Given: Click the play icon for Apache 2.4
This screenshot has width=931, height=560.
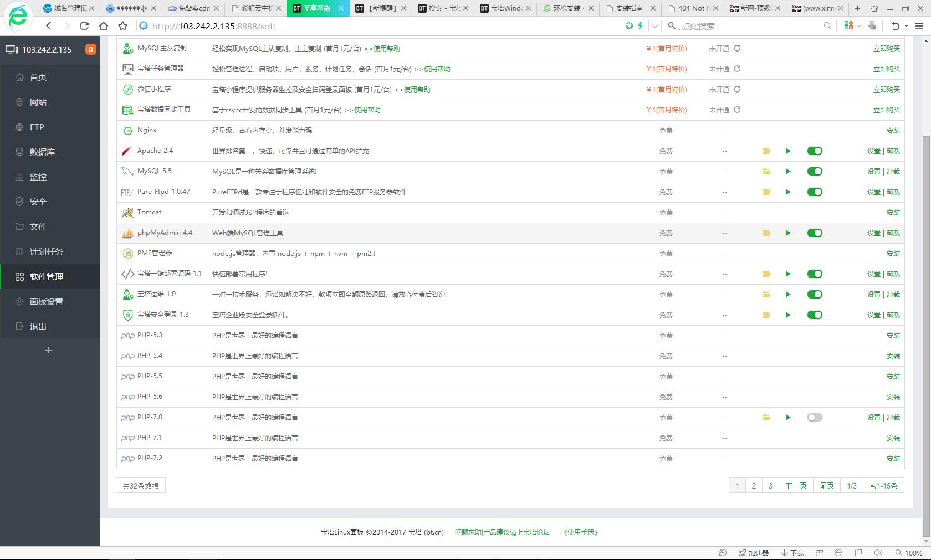Looking at the screenshot, I should (788, 151).
